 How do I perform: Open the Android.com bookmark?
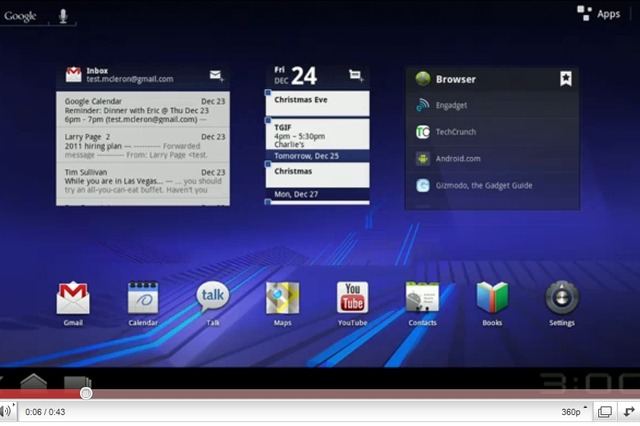tap(492, 159)
